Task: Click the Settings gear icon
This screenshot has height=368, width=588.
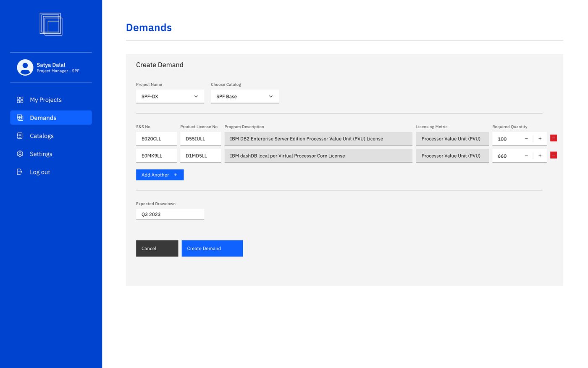Action: [20, 154]
